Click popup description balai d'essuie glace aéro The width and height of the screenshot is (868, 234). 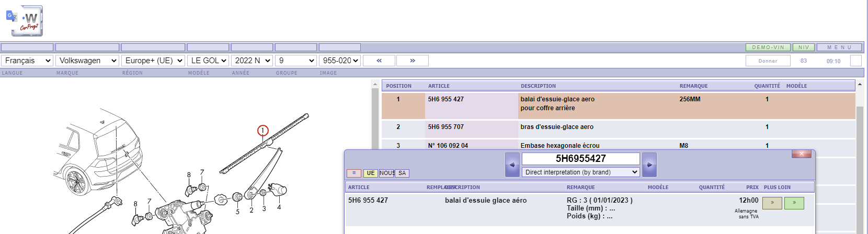tap(486, 200)
